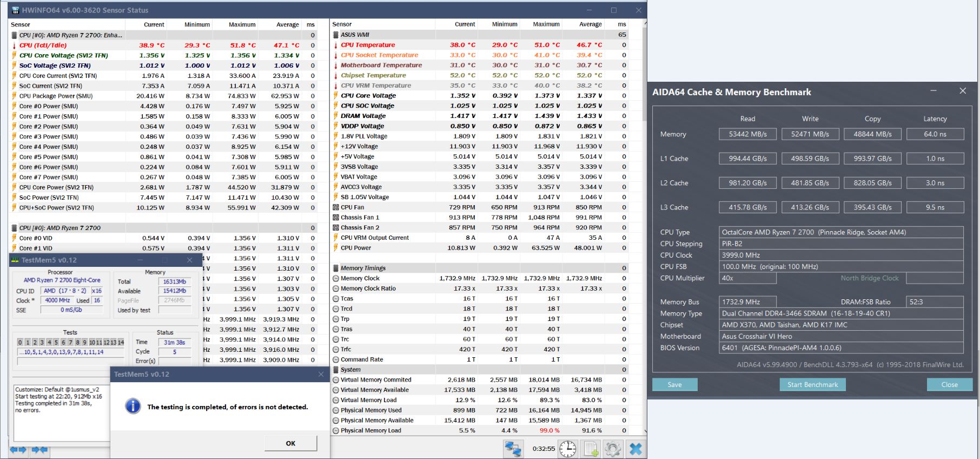This screenshot has height=459, width=980.
Task: Click the Memory Type Dual Channel DDR4-3466 field
Action: (x=841, y=313)
